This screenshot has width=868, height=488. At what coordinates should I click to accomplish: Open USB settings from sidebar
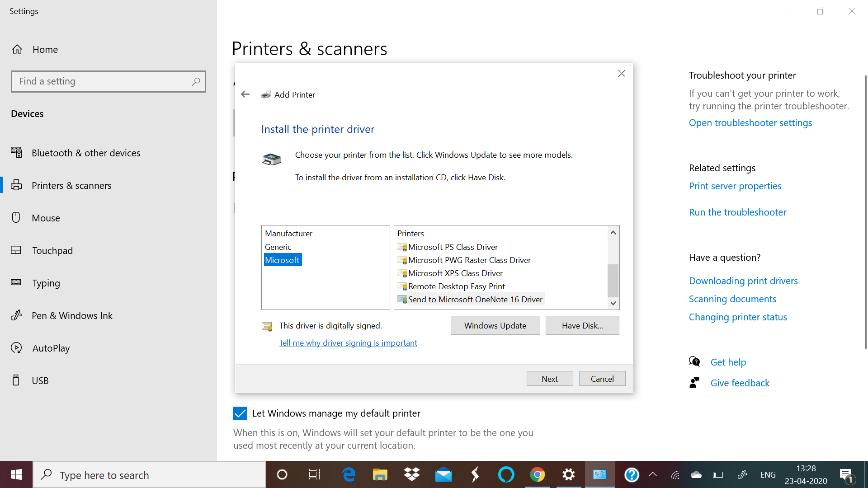[x=40, y=380]
